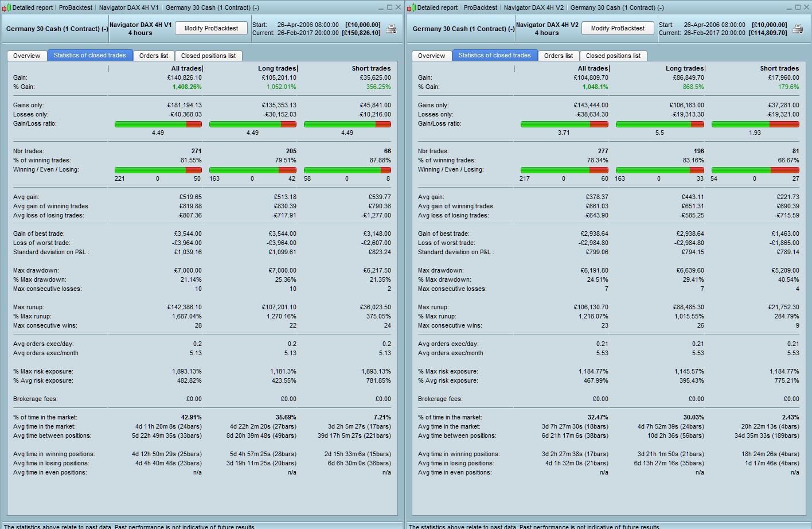Click V2 All trades Winning/Even/Losing bar
Screen dimensions: 812x529
pyautogui.click(x=564, y=170)
